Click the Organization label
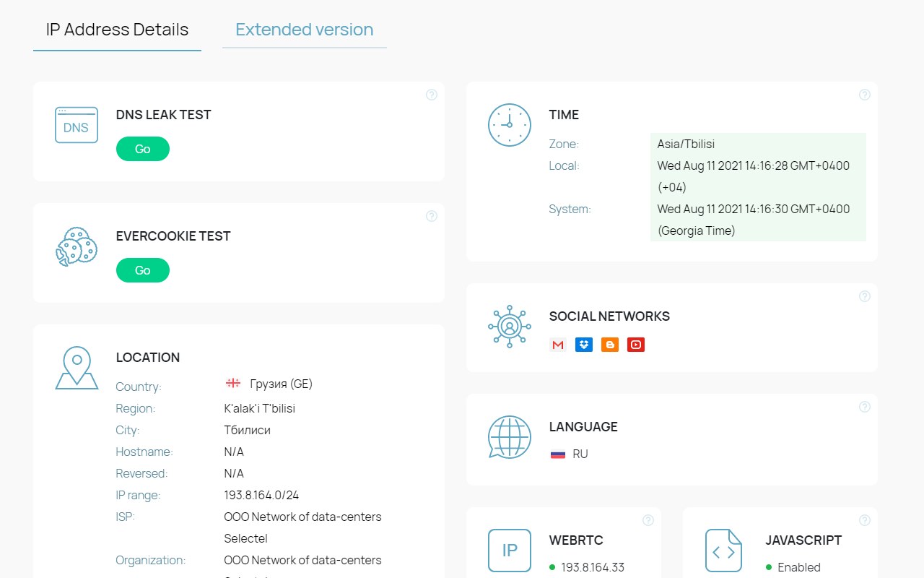Screen dimensions: 924x578 click(x=151, y=560)
